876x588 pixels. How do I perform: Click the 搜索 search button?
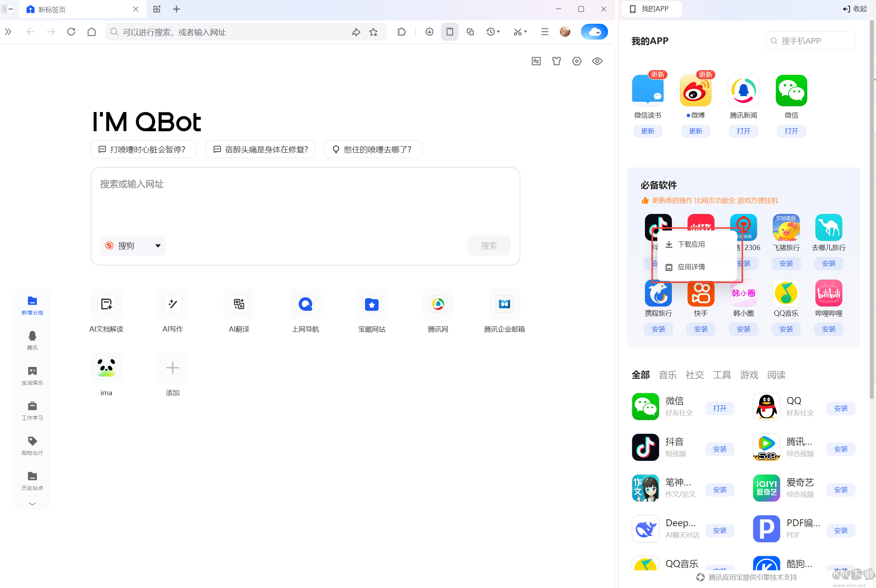[489, 246]
